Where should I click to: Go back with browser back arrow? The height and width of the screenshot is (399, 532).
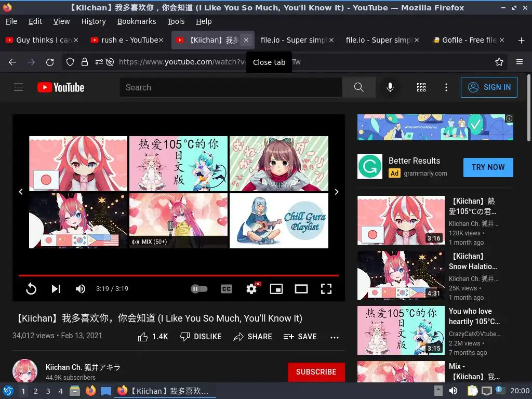tap(12, 62)
